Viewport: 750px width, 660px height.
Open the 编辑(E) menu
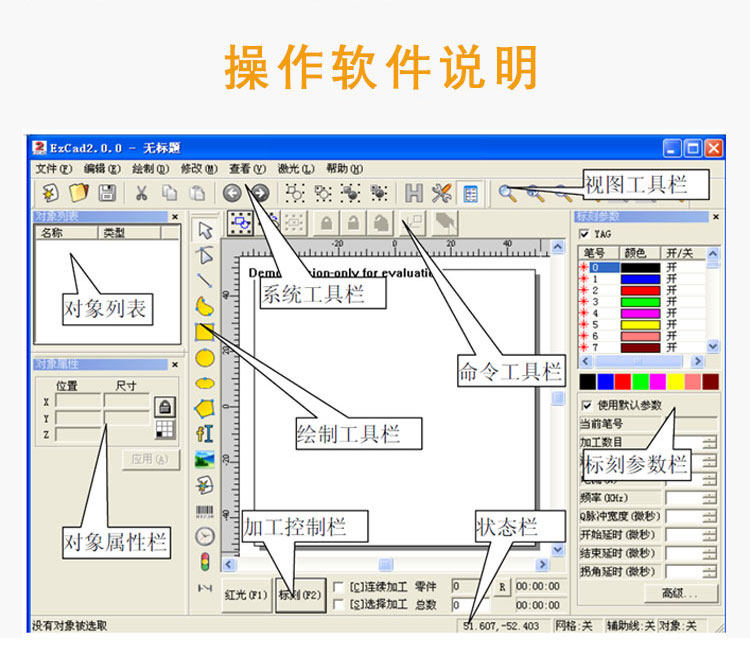[x=102, y=169]
